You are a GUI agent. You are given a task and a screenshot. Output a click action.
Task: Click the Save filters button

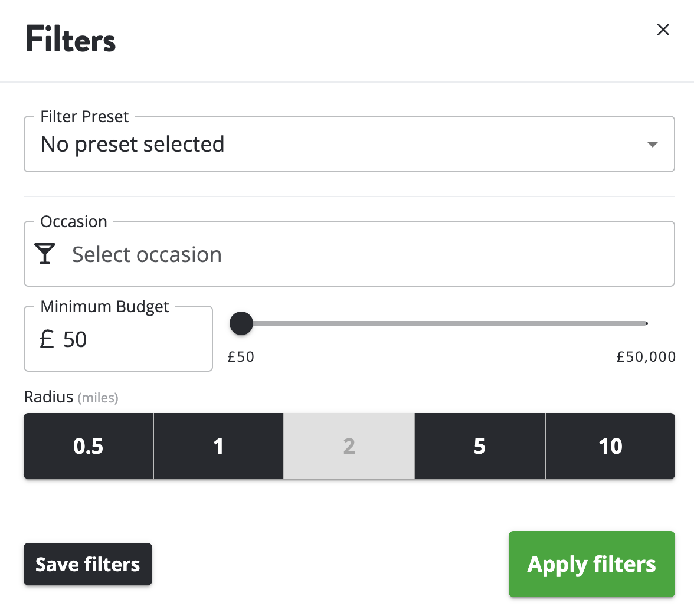point(87,564)
